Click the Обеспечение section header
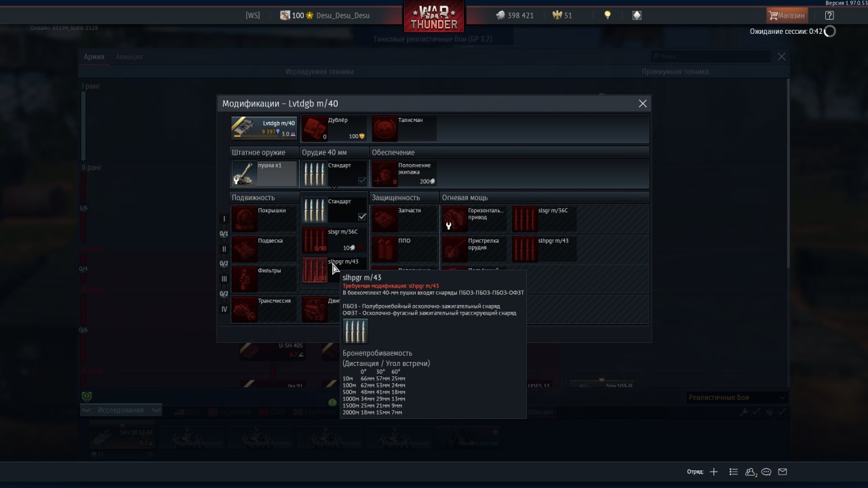 [x=510, y=152]
